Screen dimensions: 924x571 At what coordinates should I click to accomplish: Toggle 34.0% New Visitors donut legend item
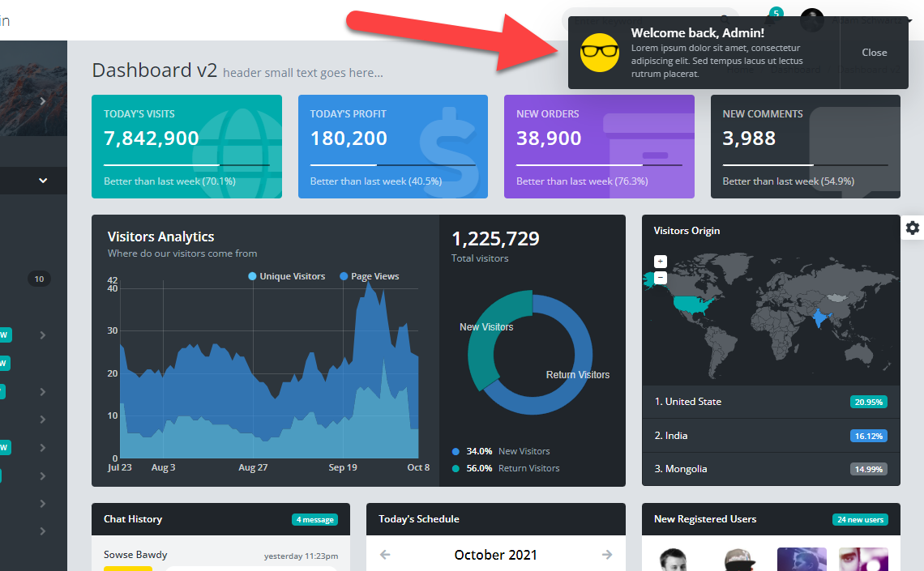click(x=501, y=451)
